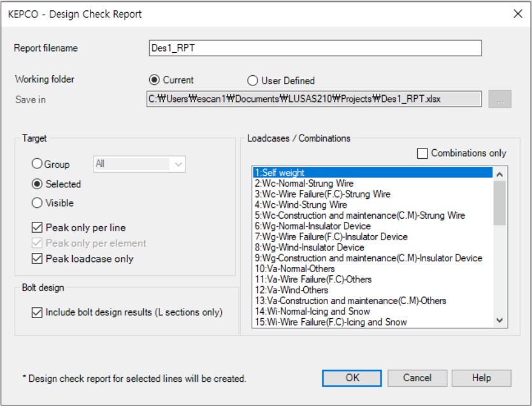Select the Current working folder option
Screen dimensions: 532x406
(x=154, y=80)
